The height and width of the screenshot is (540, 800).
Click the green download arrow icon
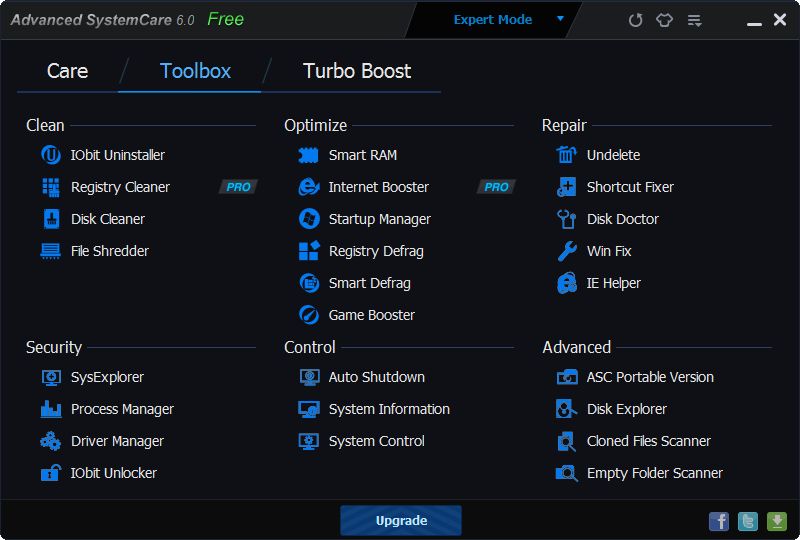point(776,521)
